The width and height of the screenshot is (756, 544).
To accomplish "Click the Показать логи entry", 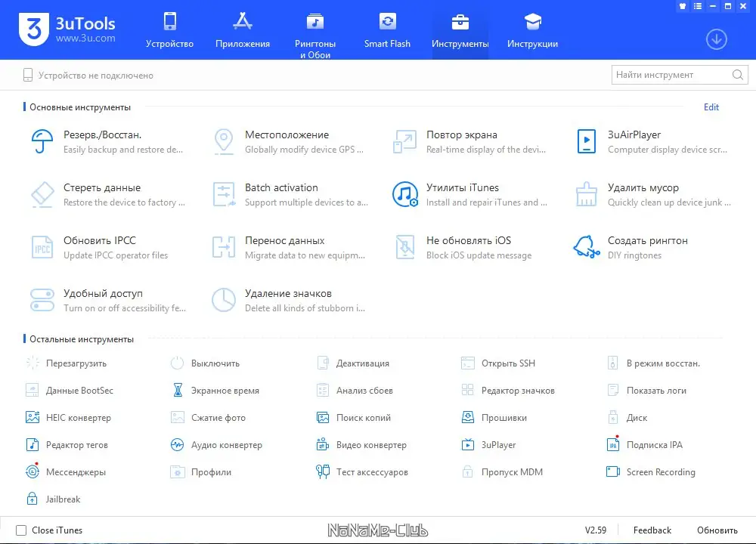I will (646, 391).
